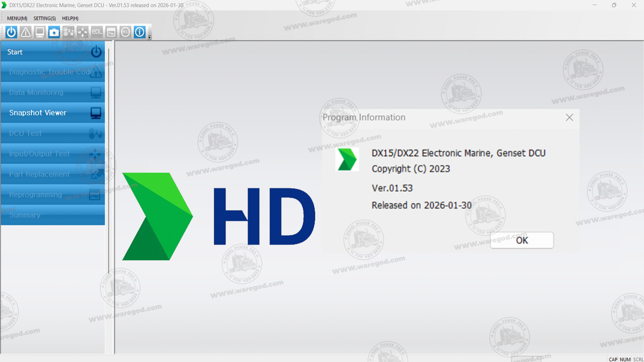This screenshot has height=362, width=644.
Task: Close the Program Information dialog
Action: click(x=570, y=118)
